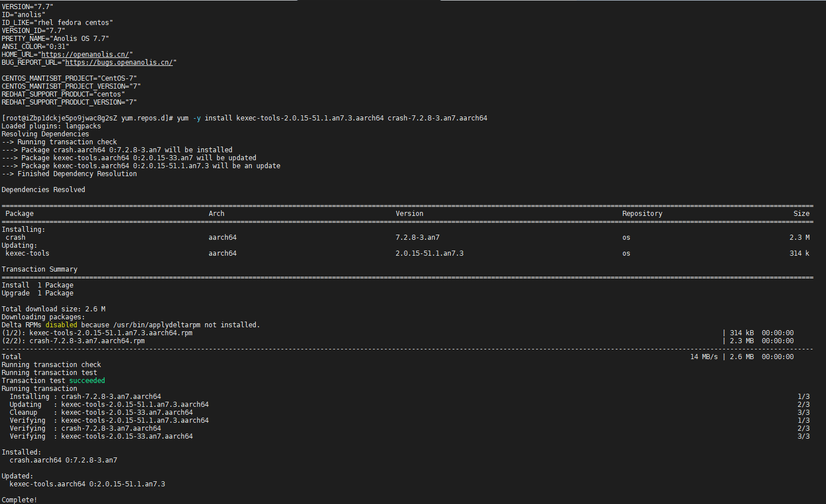Open the bugs.openanolis.cn bug report link
Screen dimensions: 826x504
(118, 63)
